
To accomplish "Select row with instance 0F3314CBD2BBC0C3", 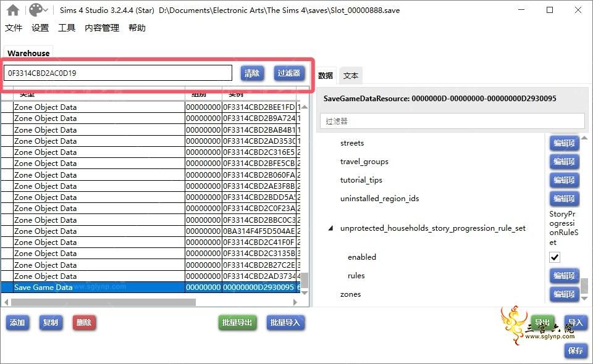I will 151,220.
